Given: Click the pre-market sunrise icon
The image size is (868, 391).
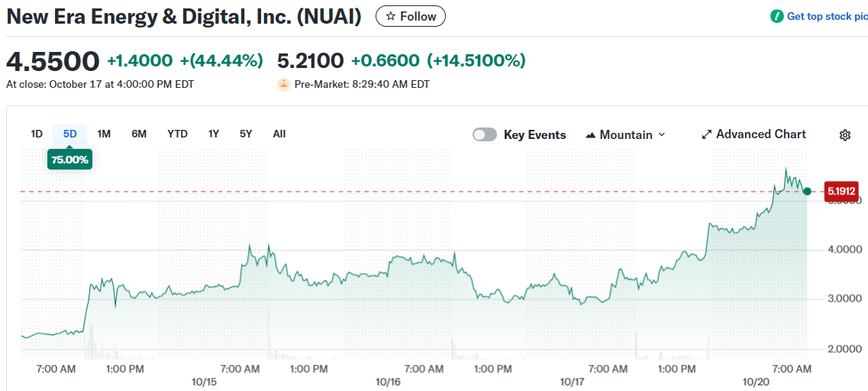Looking at the screenshot, I should pos(284,84).
